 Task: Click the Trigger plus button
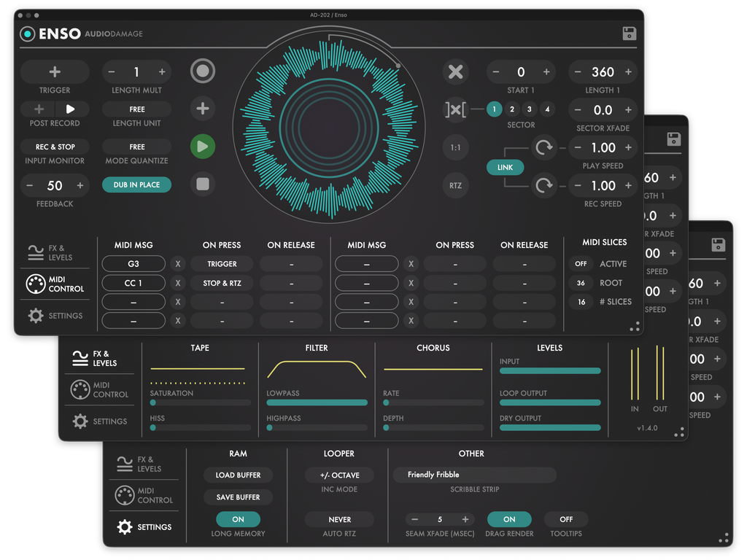55,72
